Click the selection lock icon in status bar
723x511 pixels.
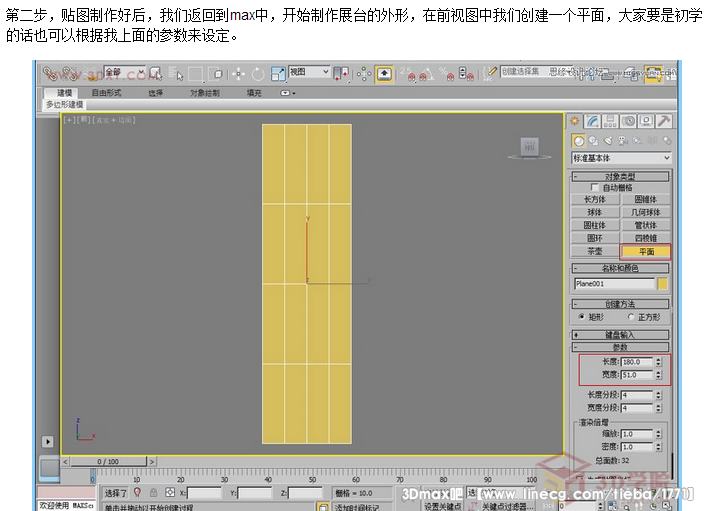154,492
